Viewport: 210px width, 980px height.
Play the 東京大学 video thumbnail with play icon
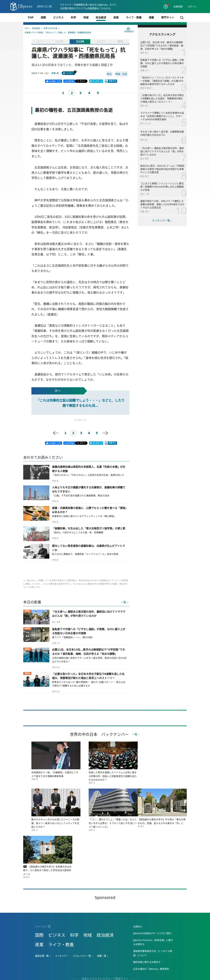coord(48,849)
